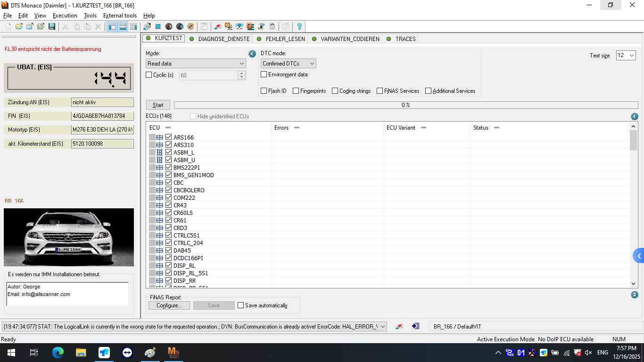Click the vertical scrollbar of the ECU list
The width and height of the screenshot is (644, 362).
[x=633, y=207]
